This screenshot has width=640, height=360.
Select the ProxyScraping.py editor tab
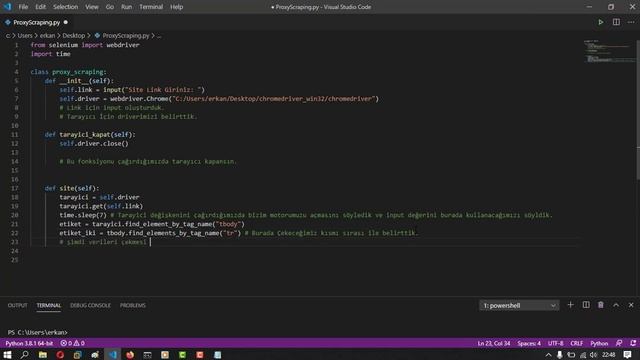point(36,22)
